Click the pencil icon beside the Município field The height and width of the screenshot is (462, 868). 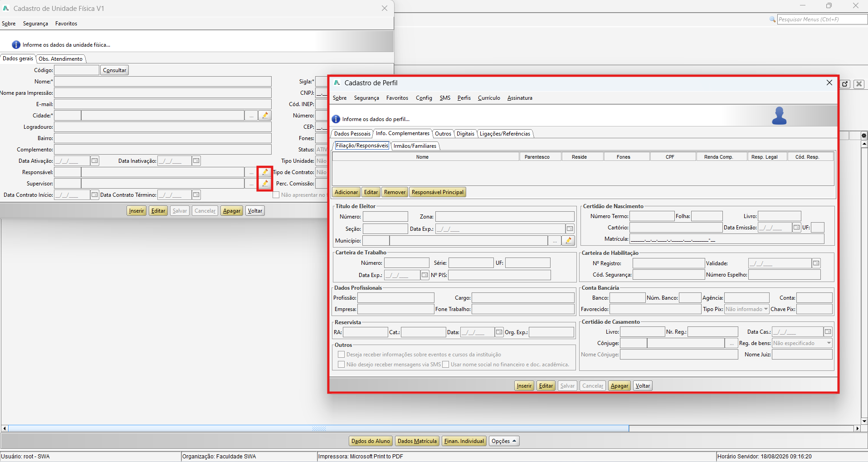point(568,241)
